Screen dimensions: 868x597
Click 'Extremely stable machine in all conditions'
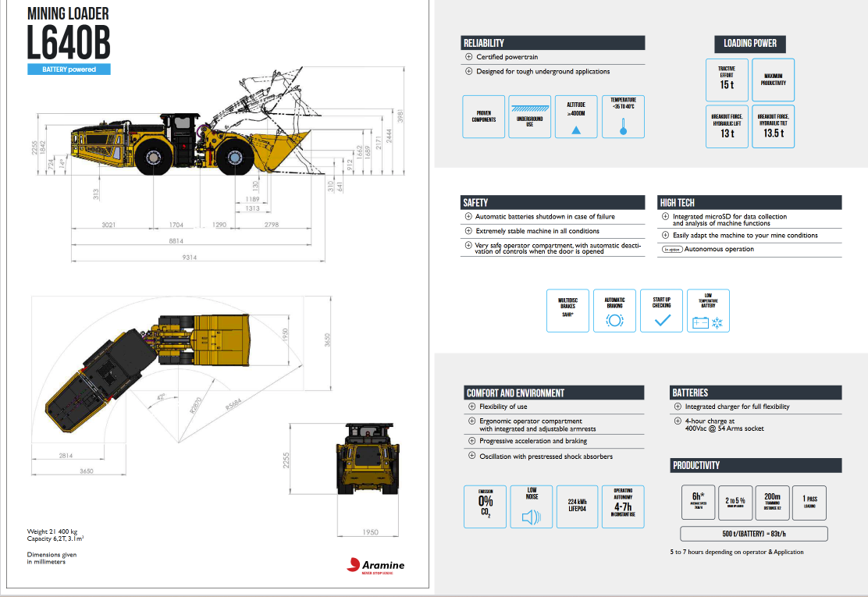tap(537, 231)
